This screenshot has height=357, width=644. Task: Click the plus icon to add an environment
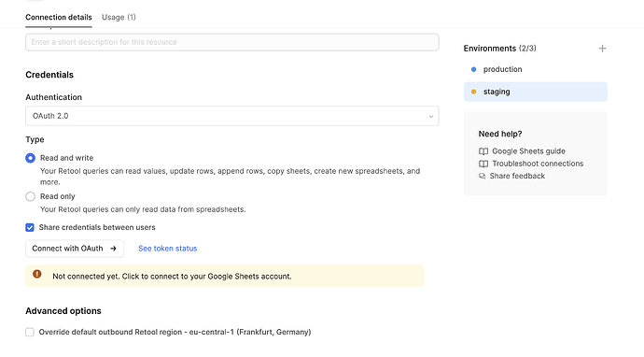click(x=602, y=49)
